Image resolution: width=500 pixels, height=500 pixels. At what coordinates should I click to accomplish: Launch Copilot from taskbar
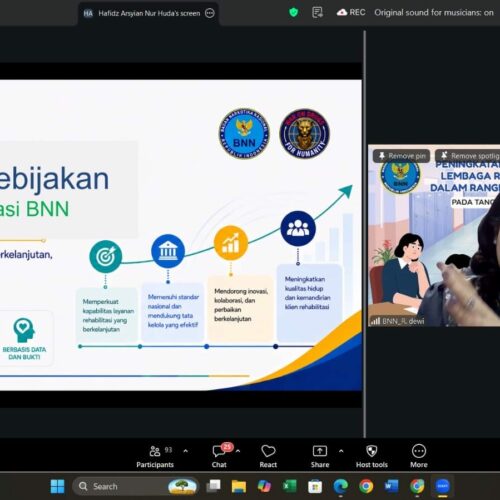point(264,486)
